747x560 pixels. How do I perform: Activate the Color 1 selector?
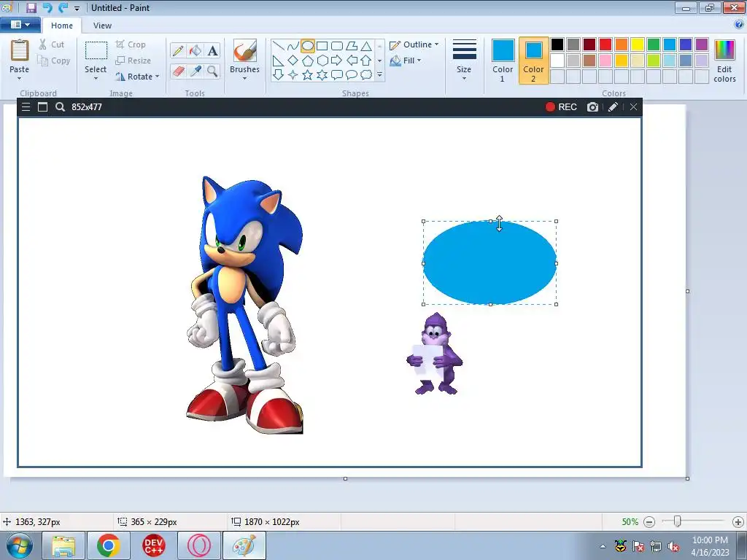tap(503, 61)
